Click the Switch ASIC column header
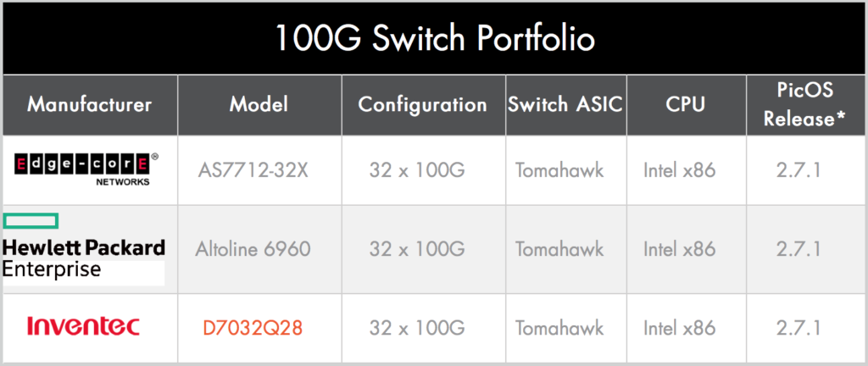Viewport: 868px width, 366px height. point(566,104)
